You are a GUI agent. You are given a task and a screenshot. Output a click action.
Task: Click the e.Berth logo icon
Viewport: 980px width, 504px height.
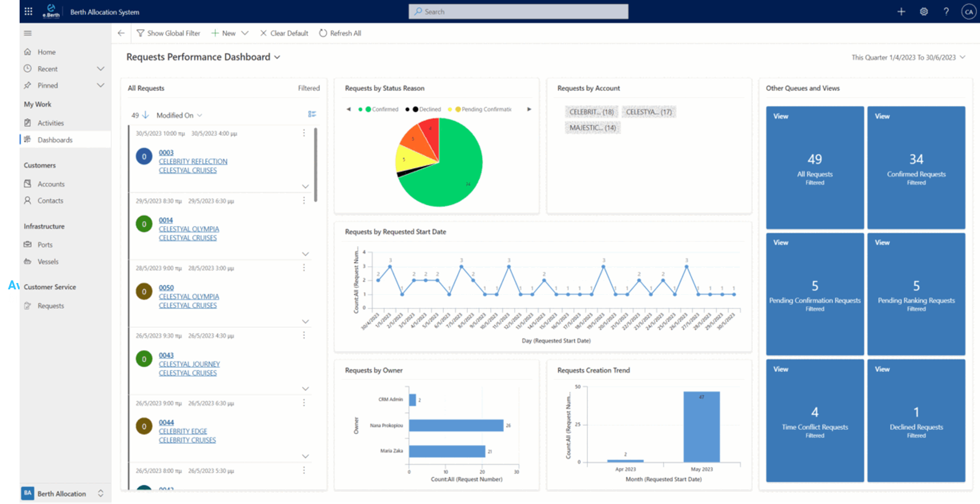(x=51, y=11)
